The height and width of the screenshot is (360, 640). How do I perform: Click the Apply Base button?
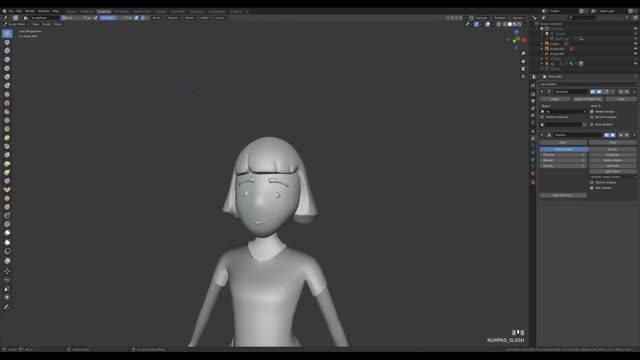pyautogui.click(x=613, y=171)
